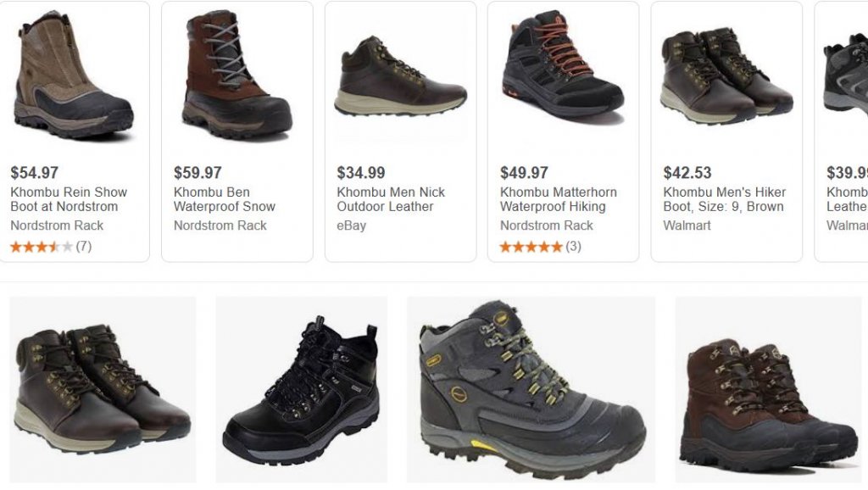Open the Khombu Men Nick Outdoor Leather link

coord(391,199)
